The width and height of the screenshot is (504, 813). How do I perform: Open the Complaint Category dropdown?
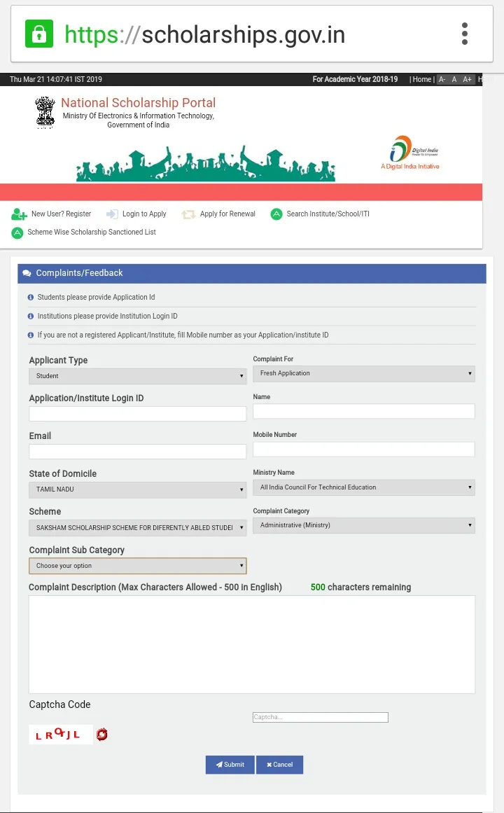(x=363, y=525)
